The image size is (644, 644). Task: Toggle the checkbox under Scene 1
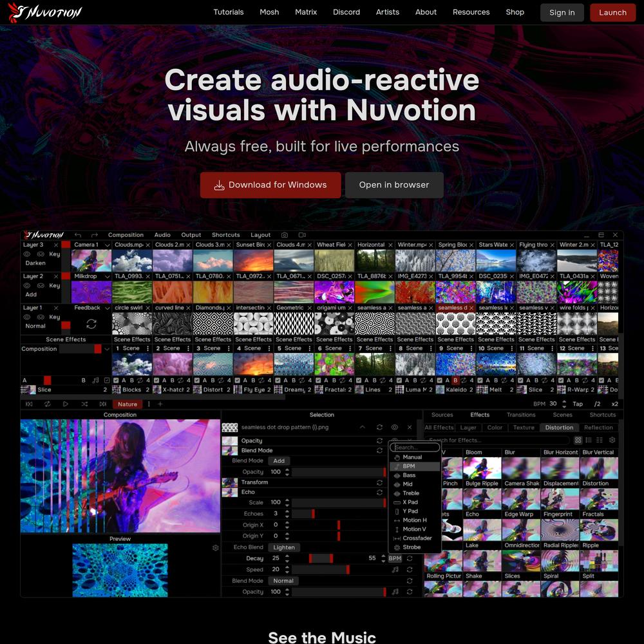(116, 381)
